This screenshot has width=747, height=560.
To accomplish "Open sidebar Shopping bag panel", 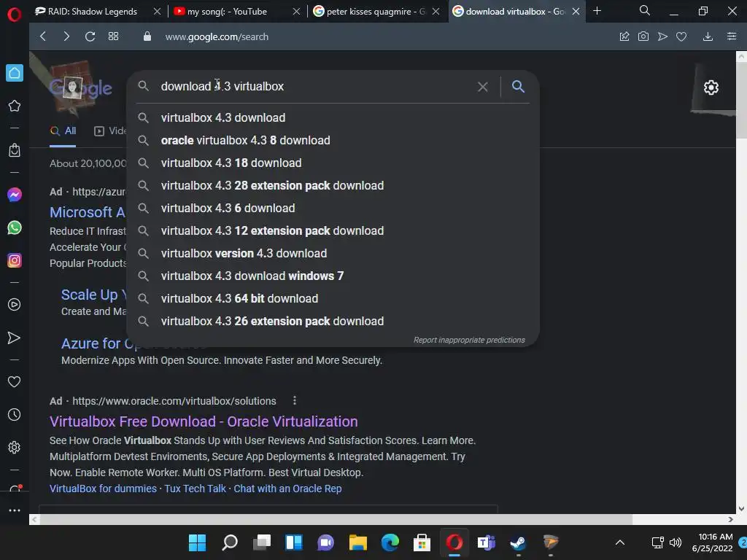I will click(x=15, y=150).
